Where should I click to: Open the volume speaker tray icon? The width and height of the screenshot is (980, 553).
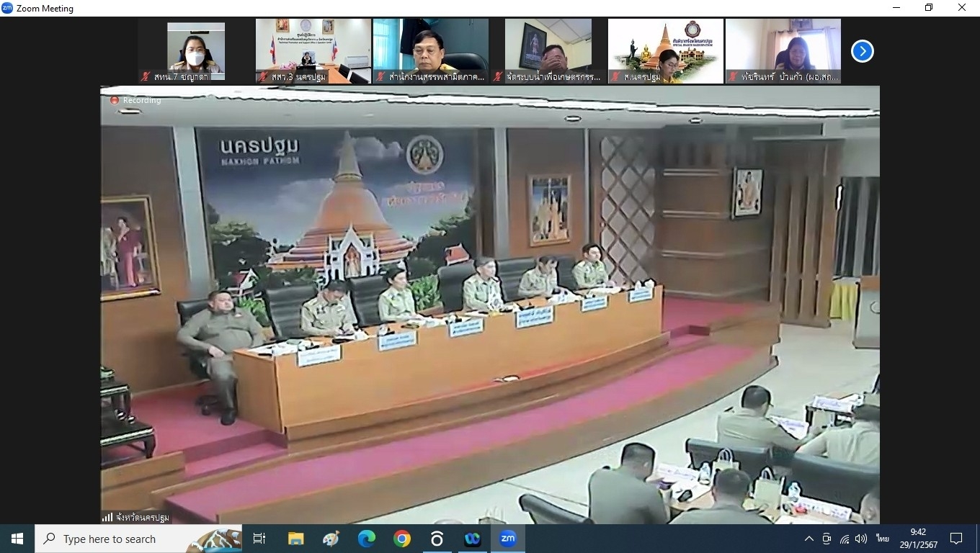click(861, 539)
